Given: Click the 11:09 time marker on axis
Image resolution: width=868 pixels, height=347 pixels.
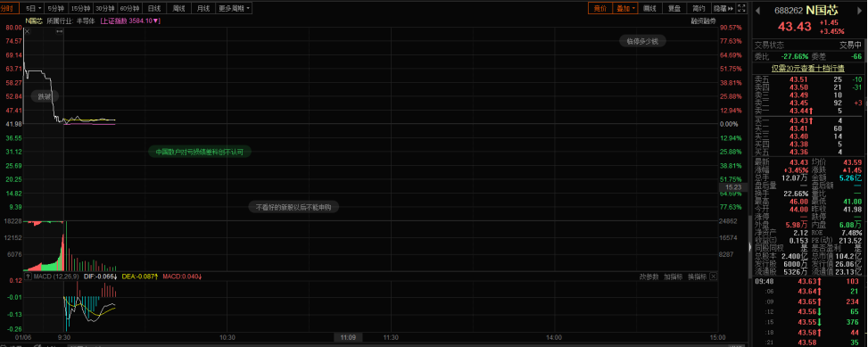Looking at the screenshot, I should coord(348,337).
